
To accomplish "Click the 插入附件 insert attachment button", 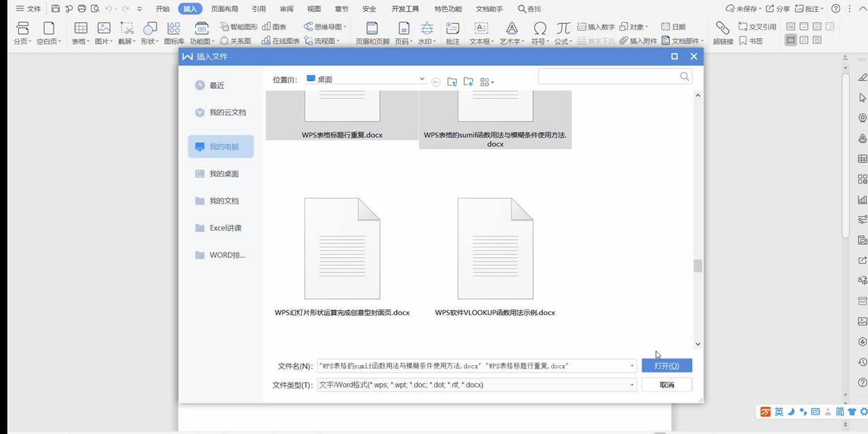I will point(638,41).
